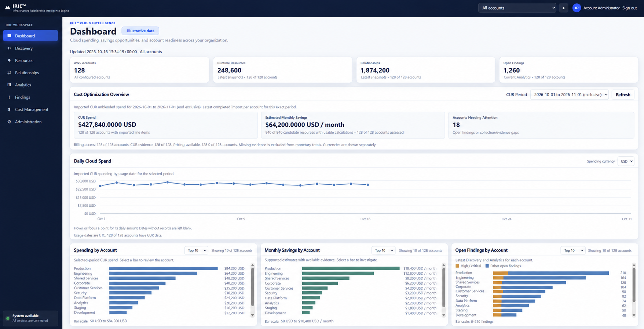Open Top 10 dropdown in Open Findings by Account
The width and height of the screenshot is (644, 329).
click(x=572, y=250)
